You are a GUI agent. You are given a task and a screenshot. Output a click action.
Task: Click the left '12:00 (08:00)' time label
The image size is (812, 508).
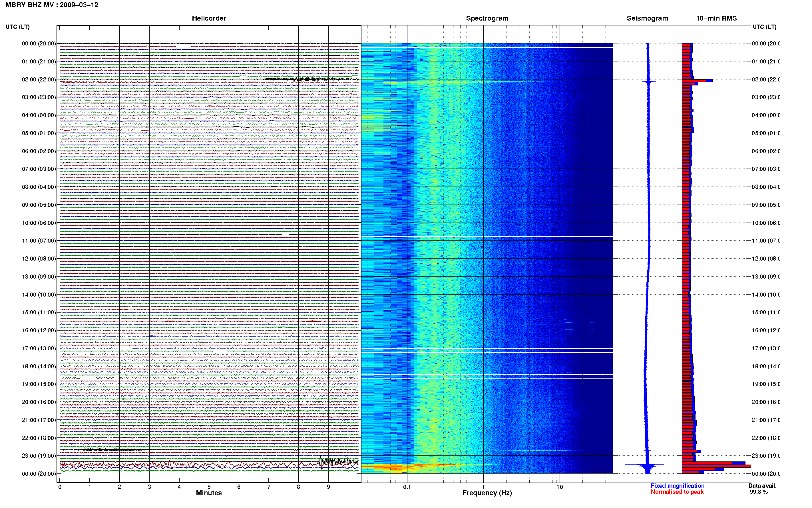[x=39, y=259]
